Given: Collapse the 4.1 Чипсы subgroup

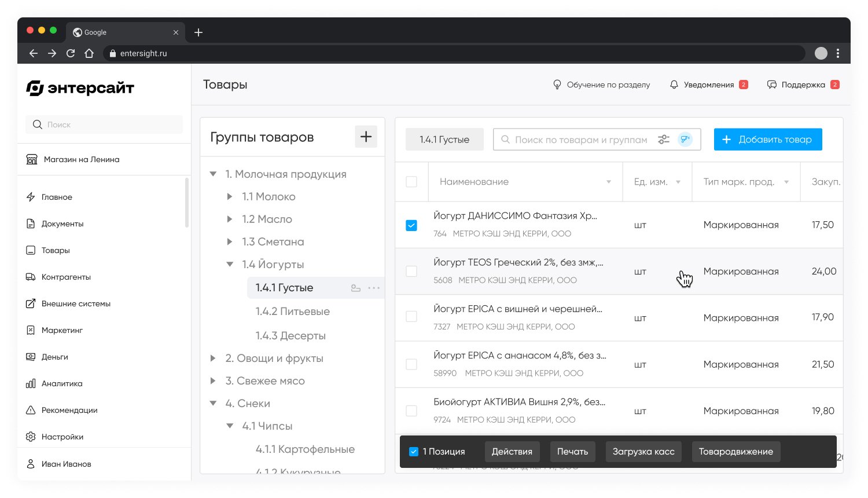Looking at the screenshot, I should pyautogui.click(x=230, y=426).
